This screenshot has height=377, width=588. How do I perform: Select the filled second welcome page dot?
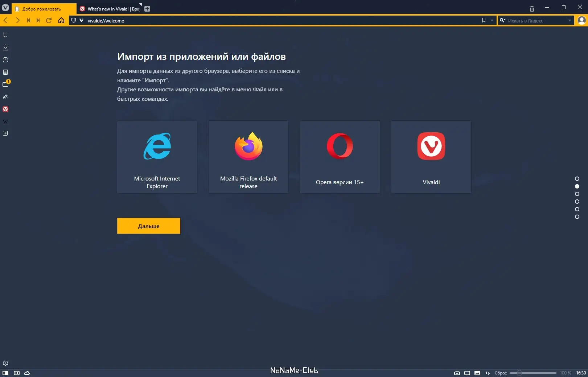tap(577, 186)
